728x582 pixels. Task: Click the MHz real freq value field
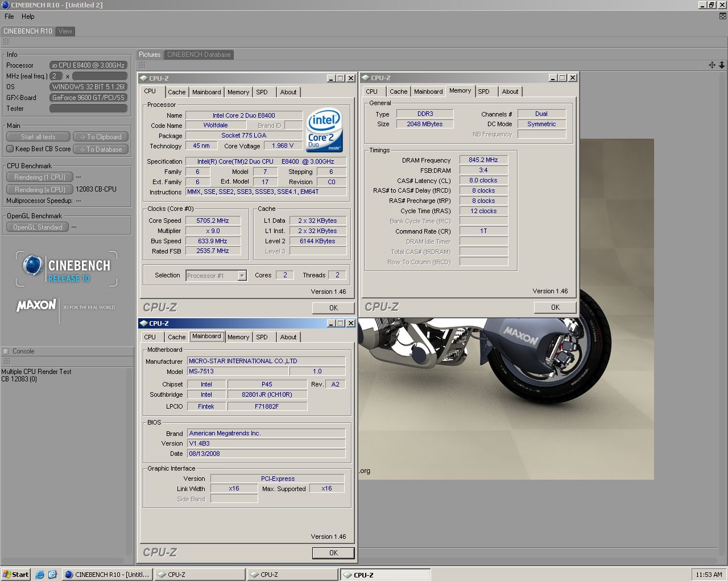click(x=56, y=76)
